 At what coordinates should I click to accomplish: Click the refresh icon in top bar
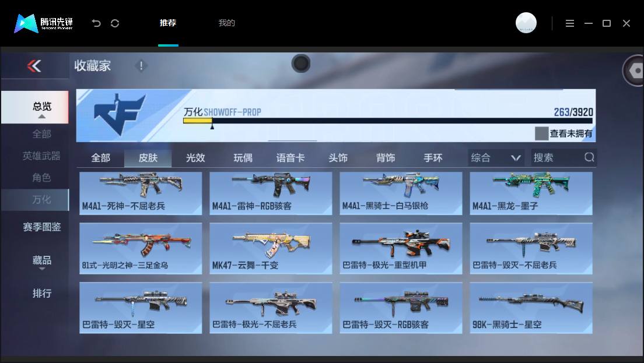click(x=115, y=23)
